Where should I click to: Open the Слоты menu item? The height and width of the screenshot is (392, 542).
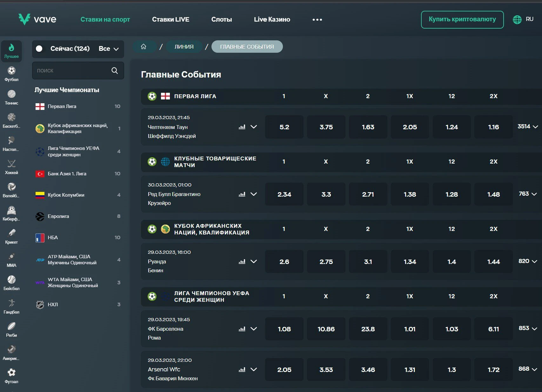click(221, 19)
